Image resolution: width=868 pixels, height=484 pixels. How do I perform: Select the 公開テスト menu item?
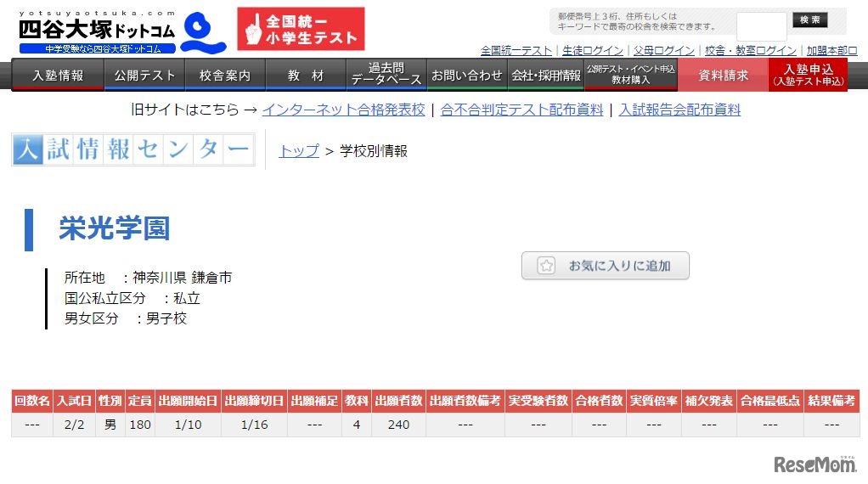[x=144, y=75]
